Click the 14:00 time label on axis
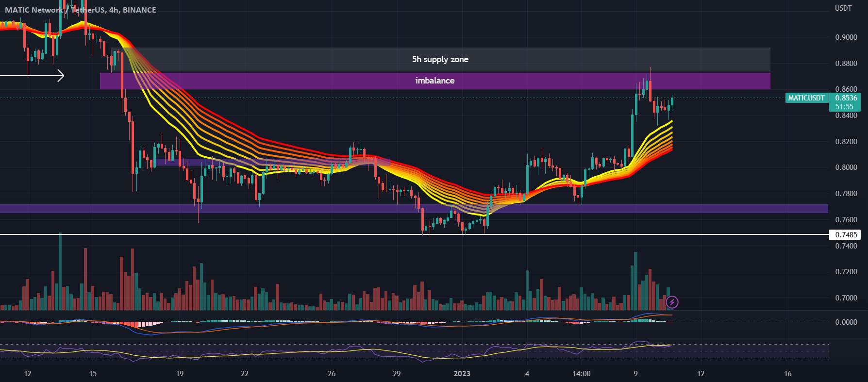Screen dimensions: 868x382 (x=582, y=374)
